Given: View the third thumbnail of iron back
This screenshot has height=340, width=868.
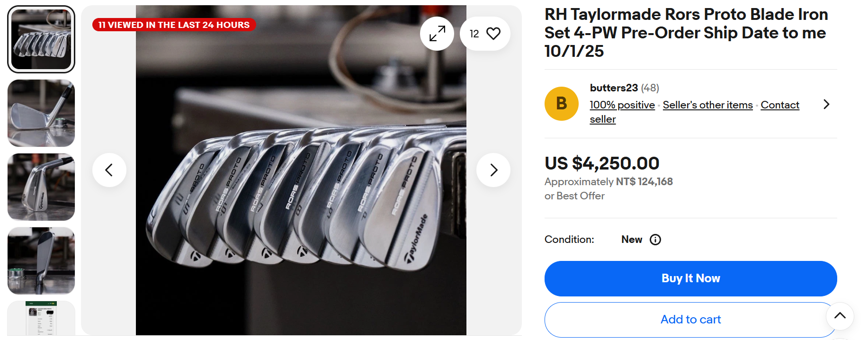Looking at the screenshot, I should click(41, 187).
